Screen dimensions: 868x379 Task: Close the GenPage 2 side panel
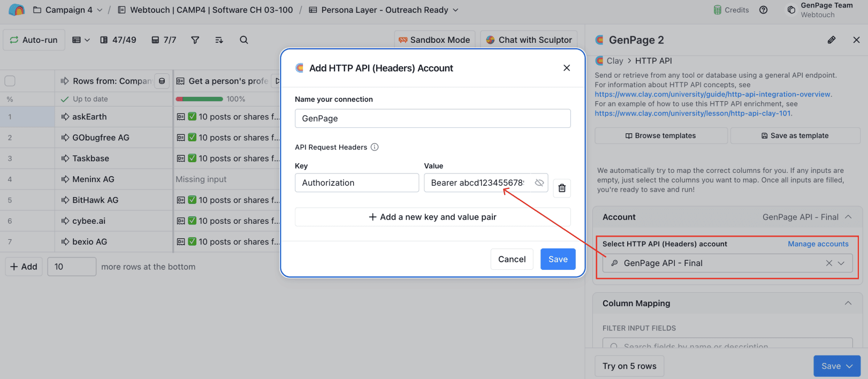click(x=856, y=40)
